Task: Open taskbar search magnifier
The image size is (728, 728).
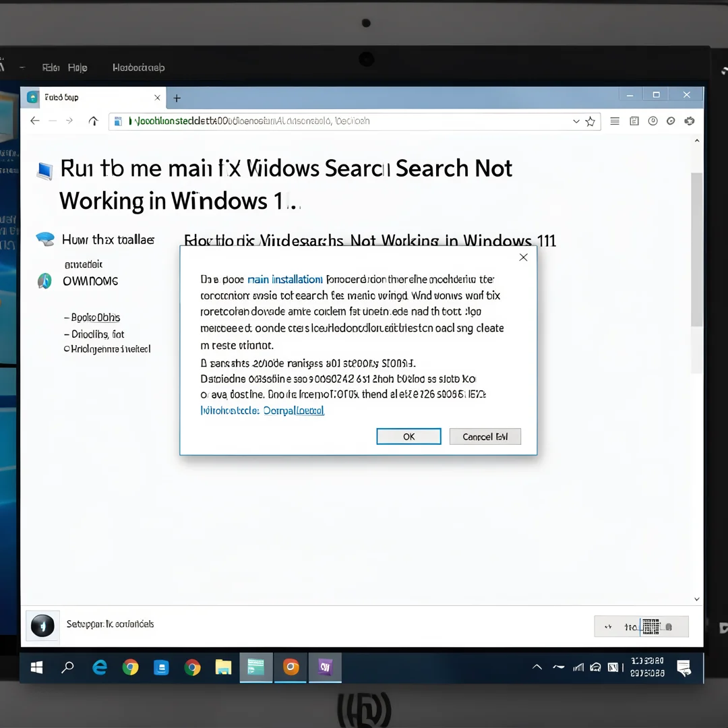Action: (x=68, y=667)
